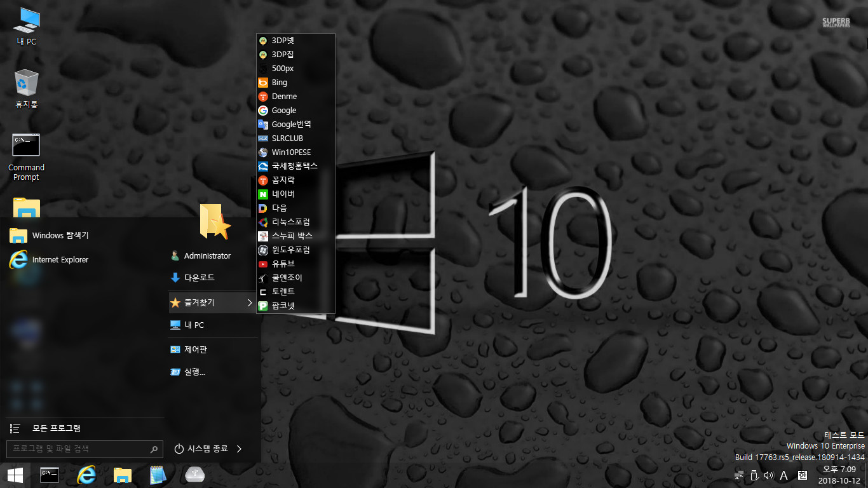Open the 다운로드 downloads folder
Image resolution: width=868 pixels, height=488 pixels.
click(212, 278)
